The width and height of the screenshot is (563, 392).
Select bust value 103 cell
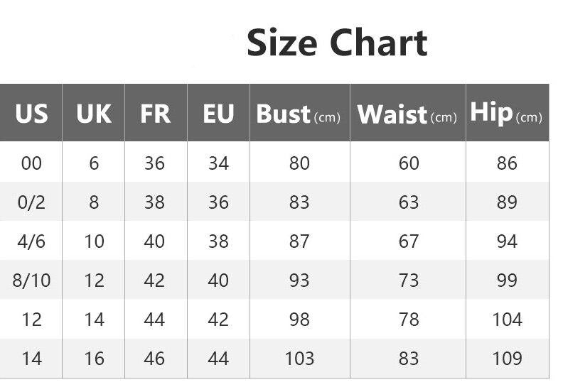click(x=299, y=358)
